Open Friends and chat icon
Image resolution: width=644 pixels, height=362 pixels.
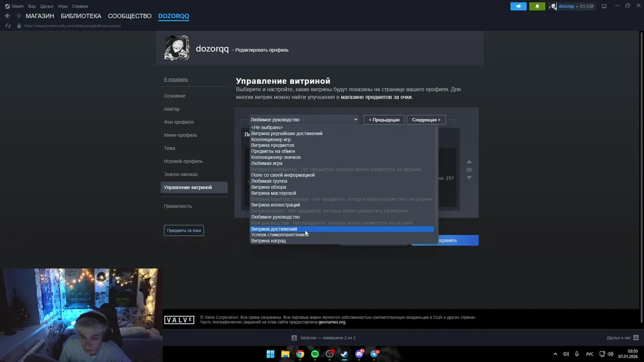click(636, 338)
